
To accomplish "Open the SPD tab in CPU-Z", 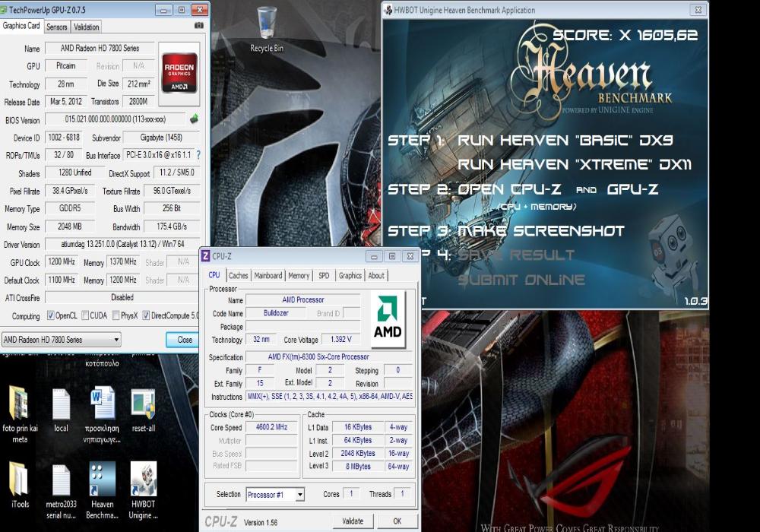I will coord(324,276).
